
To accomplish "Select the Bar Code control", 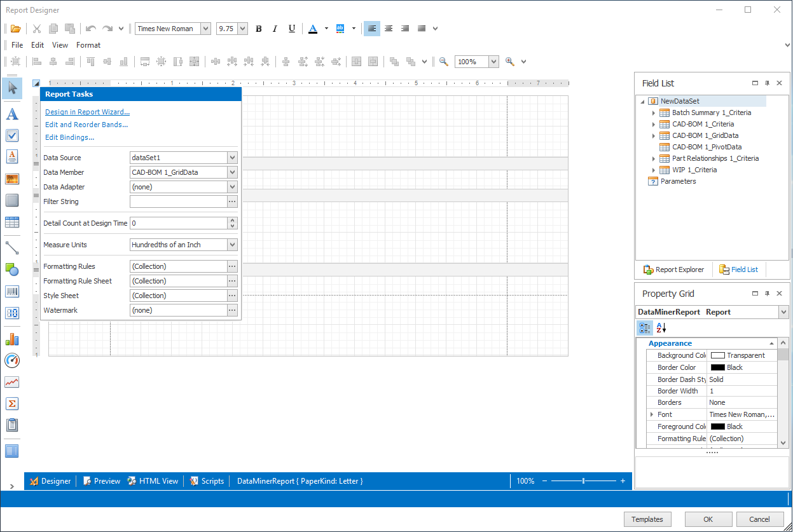I will point(12,291).
